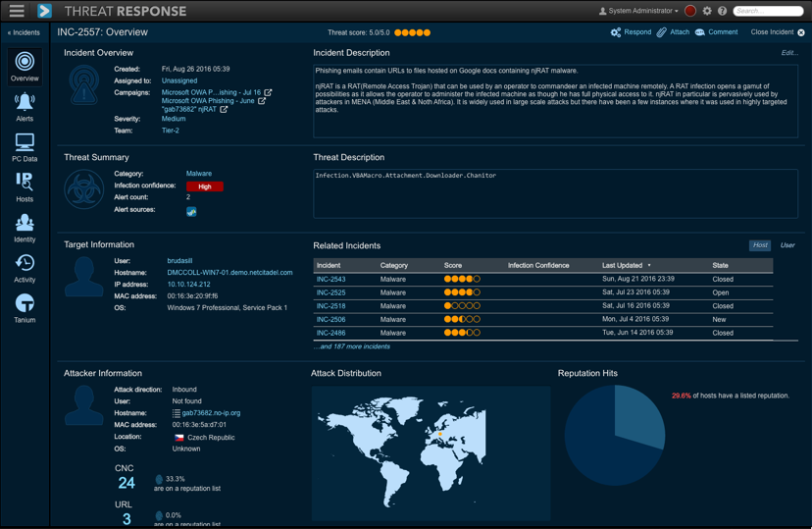Open the hamburger menu
812x529 pixels.
(17, 11)
